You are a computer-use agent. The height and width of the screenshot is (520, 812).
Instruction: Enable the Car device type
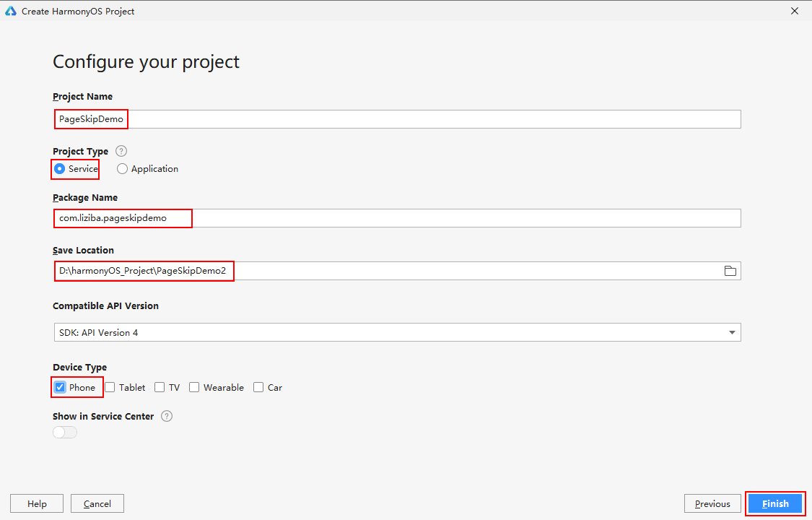click(258, 387)
